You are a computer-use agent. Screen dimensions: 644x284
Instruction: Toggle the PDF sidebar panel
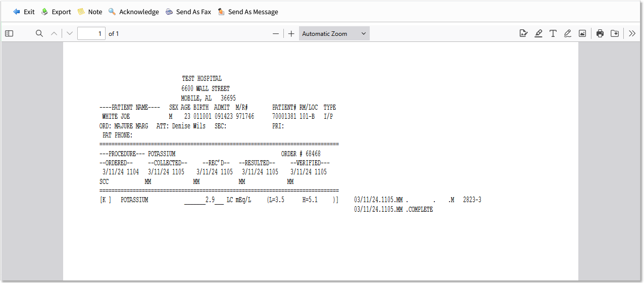point(9,33)
